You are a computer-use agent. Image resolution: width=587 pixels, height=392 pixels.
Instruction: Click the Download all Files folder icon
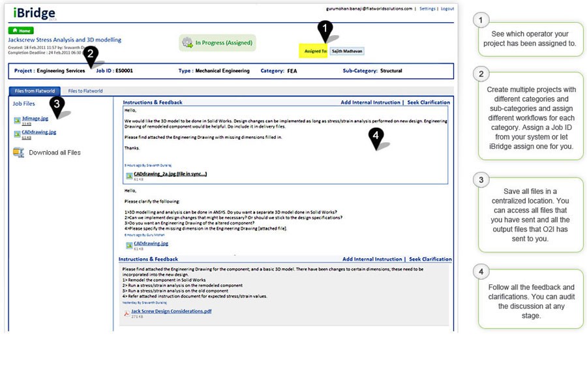[18, 152]
